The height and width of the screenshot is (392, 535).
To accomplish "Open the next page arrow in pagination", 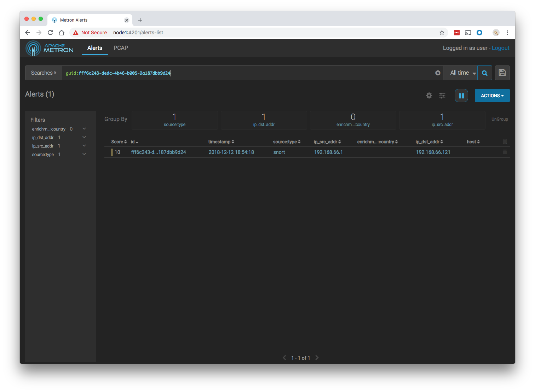I will pos(317,358).
